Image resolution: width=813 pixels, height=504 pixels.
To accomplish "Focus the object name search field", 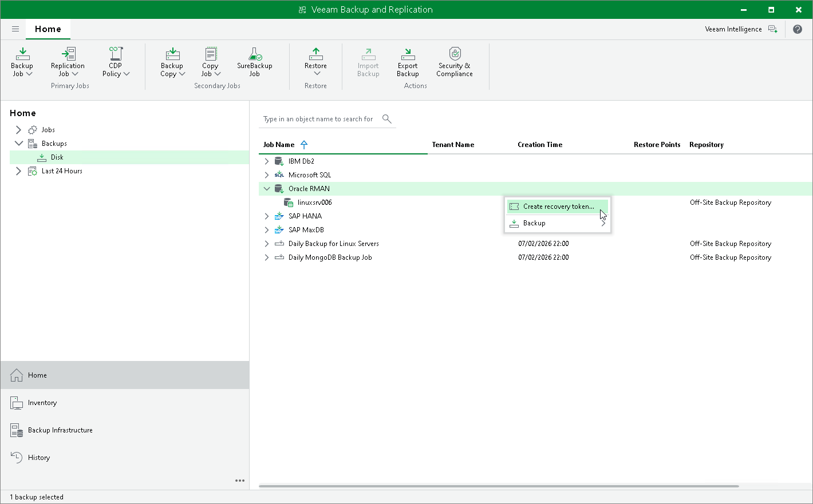I will (318, 119).
